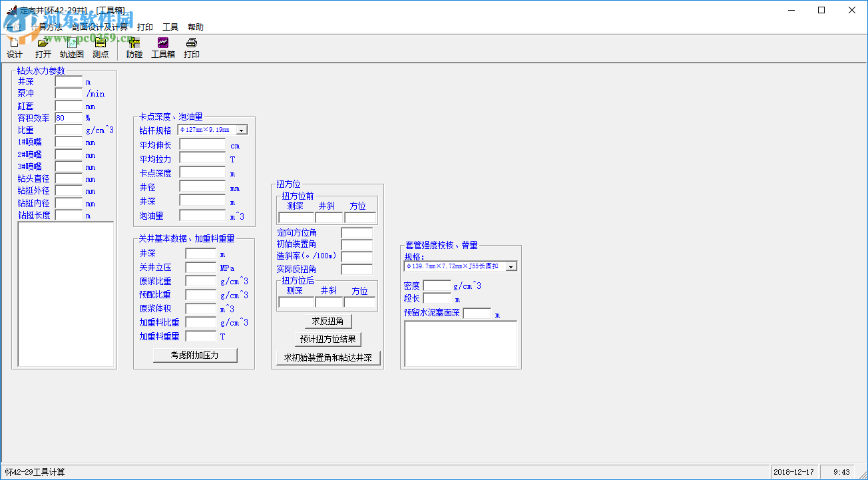Focus the 泡油量 input field

click(x=202, y=216)
